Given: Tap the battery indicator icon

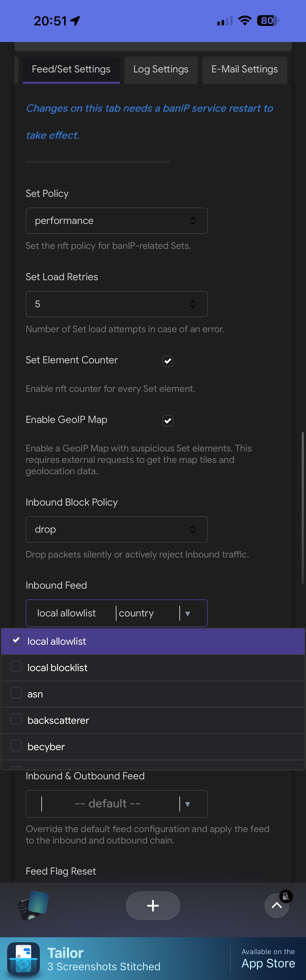Looking at the screenshot, I should coord(268,21).
